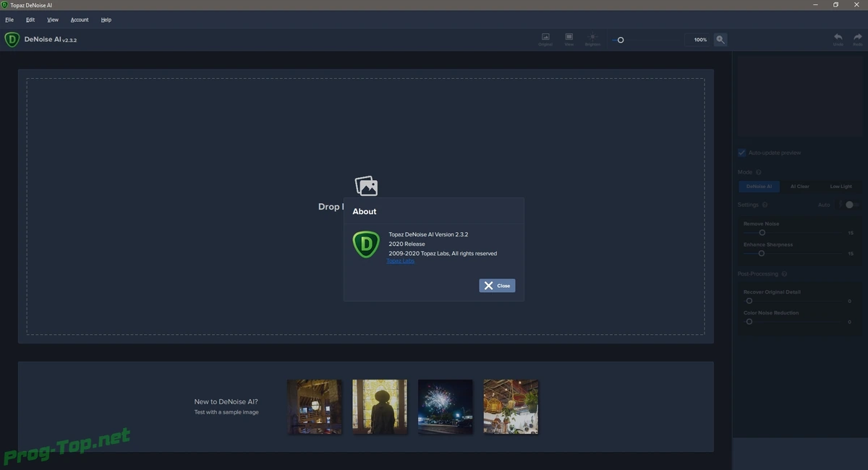Click the Color Noise Reduction slider handle
Viewport: 868px width, 470px height.
[749, 322]
